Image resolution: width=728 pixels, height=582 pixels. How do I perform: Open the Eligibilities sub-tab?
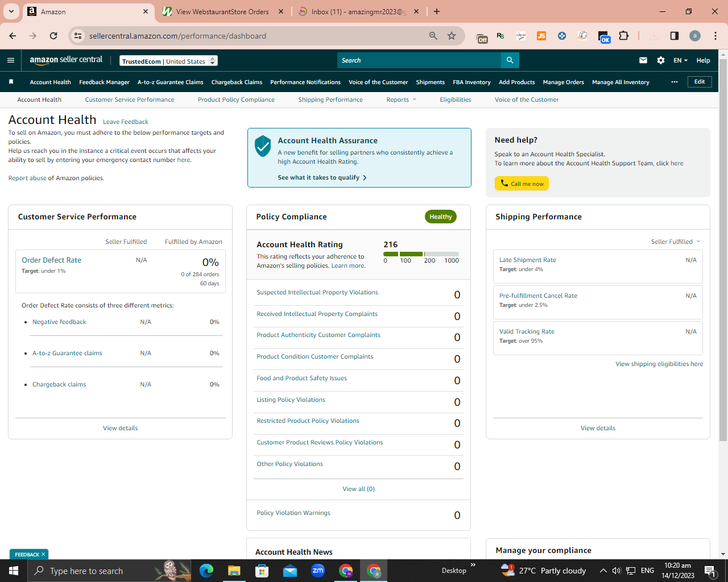(456, 99)
